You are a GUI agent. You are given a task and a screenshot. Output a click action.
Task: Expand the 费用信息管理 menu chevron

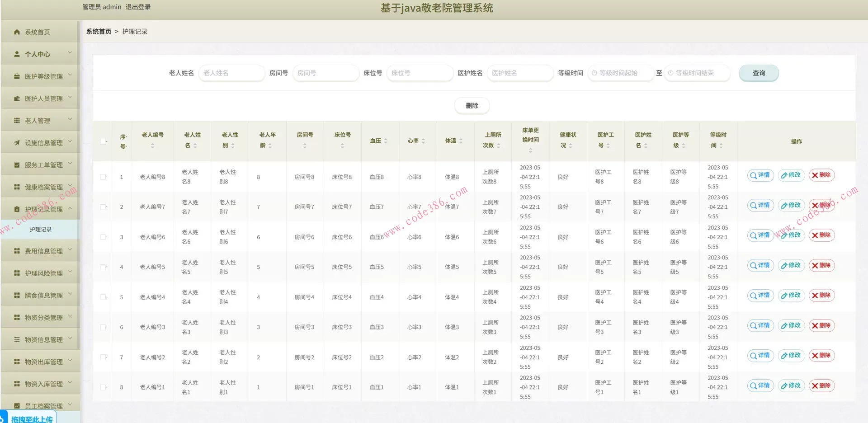70,250
